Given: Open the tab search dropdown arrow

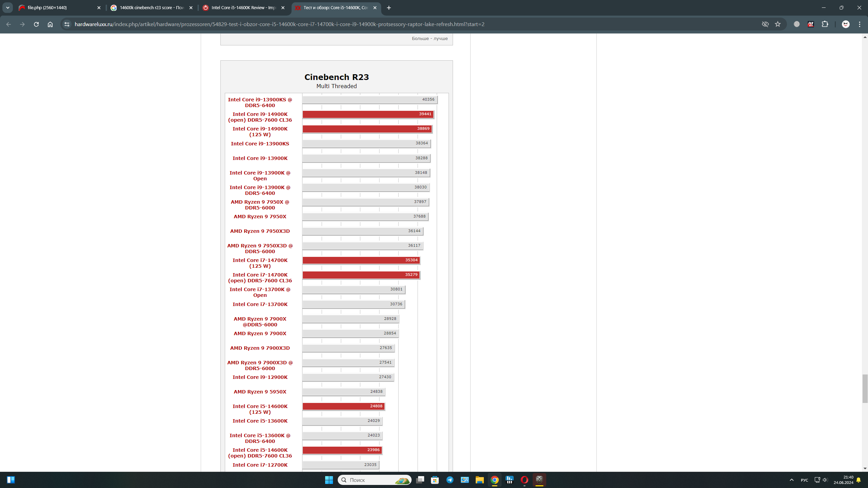Looking at the screenshot, I should coord(7,7).
